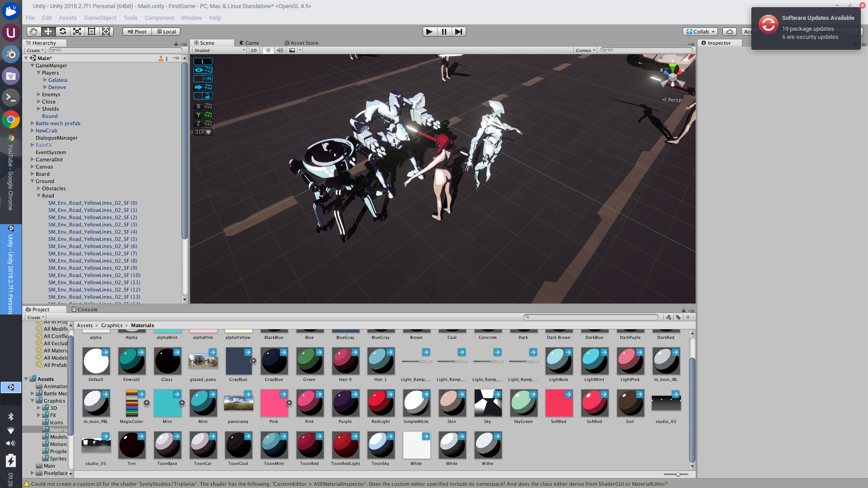Screen dimensions: 868x488
Task: Toggle 2D view mode in Scene
Action: click(254, 51)
